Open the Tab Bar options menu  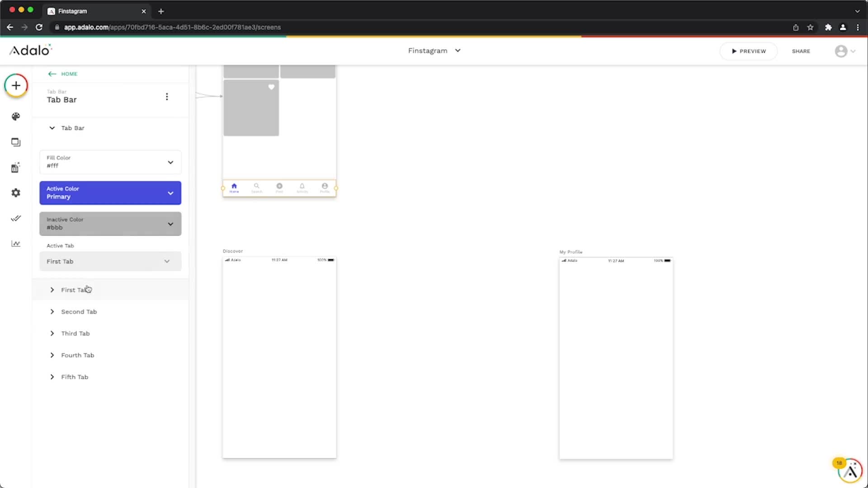[x=167, y=97]
